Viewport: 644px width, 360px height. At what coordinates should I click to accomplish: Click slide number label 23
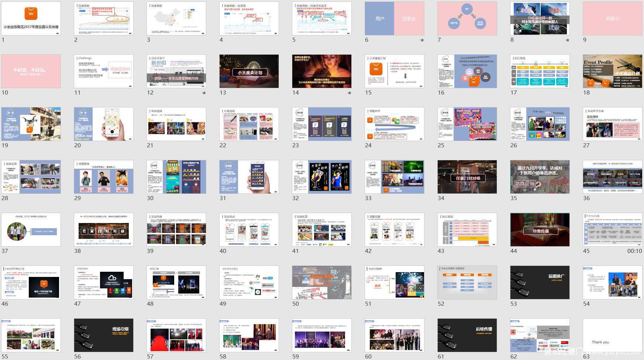click(296, 145)
